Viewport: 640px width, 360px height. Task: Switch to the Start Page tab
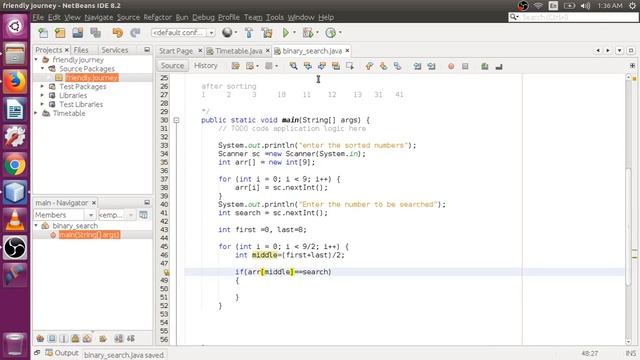coord(176,51)
